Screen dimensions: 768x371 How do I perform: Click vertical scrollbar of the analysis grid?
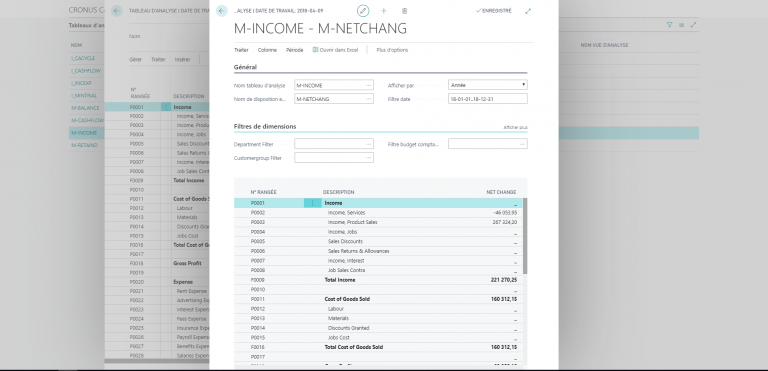point(525,236)
